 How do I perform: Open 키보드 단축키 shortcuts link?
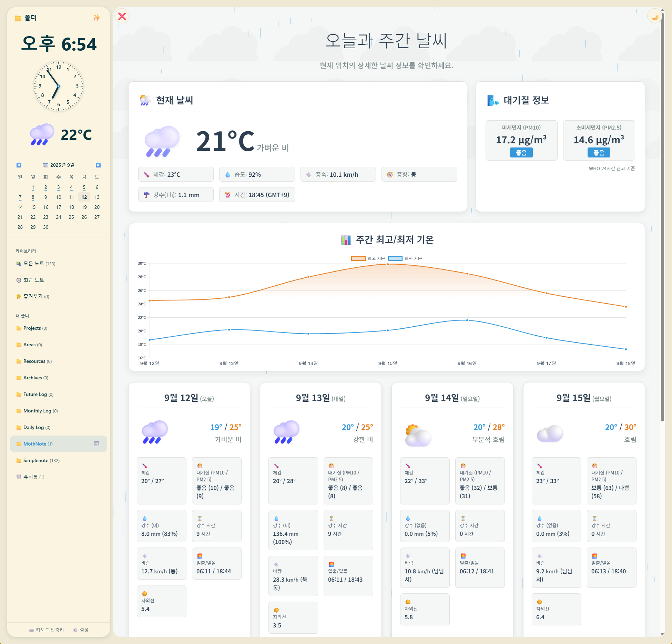47,630
